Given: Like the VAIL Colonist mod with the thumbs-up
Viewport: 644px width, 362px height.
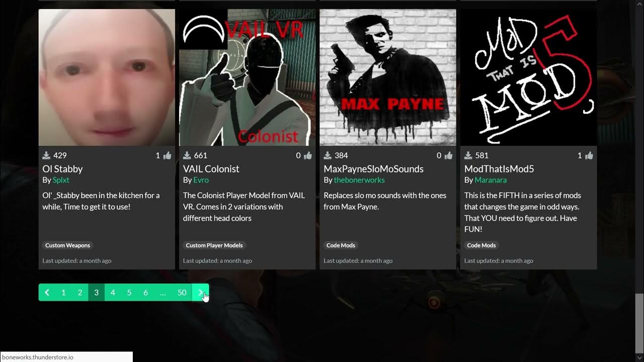Looking at the screenshot, I should click(307, 155).
